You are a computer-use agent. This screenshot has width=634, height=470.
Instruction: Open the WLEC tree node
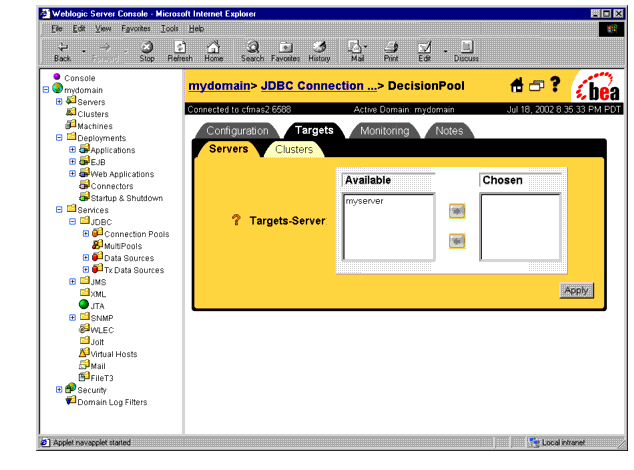(102, 330)
